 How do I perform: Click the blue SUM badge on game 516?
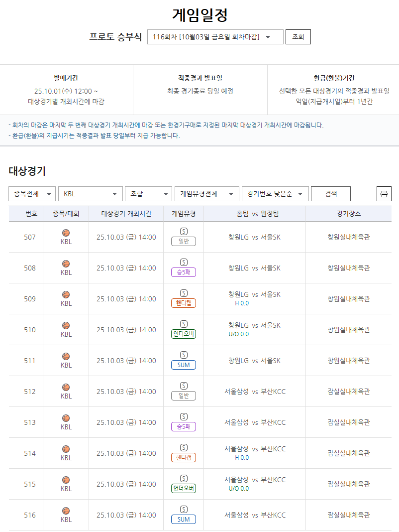pos(185,519)
